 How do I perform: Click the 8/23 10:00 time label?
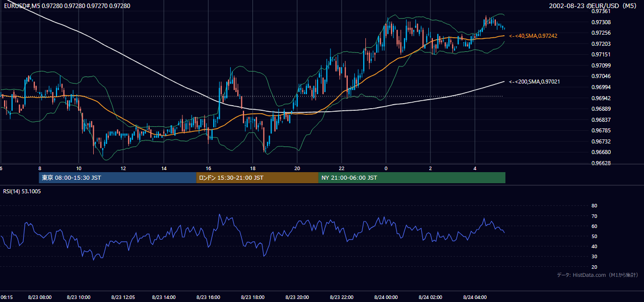click(78, 297)
